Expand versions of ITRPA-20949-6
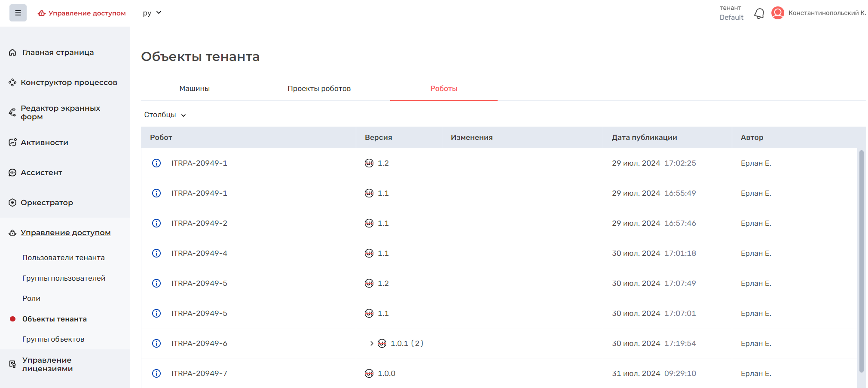This screenshot has height=388, width=868. (x=372, y=343)
